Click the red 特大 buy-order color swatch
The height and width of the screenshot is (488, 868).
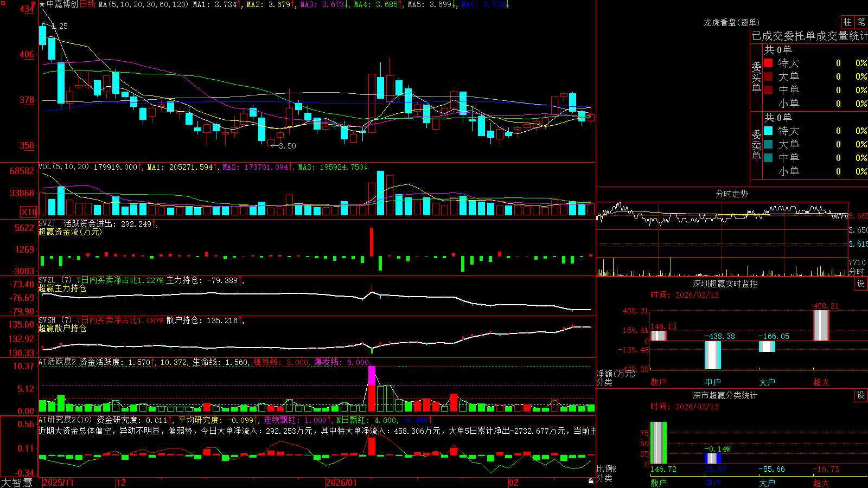point(768,63)
